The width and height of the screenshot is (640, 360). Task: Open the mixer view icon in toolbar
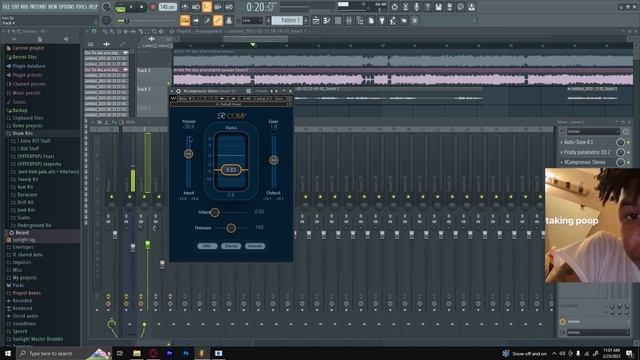tap(349, 20)
